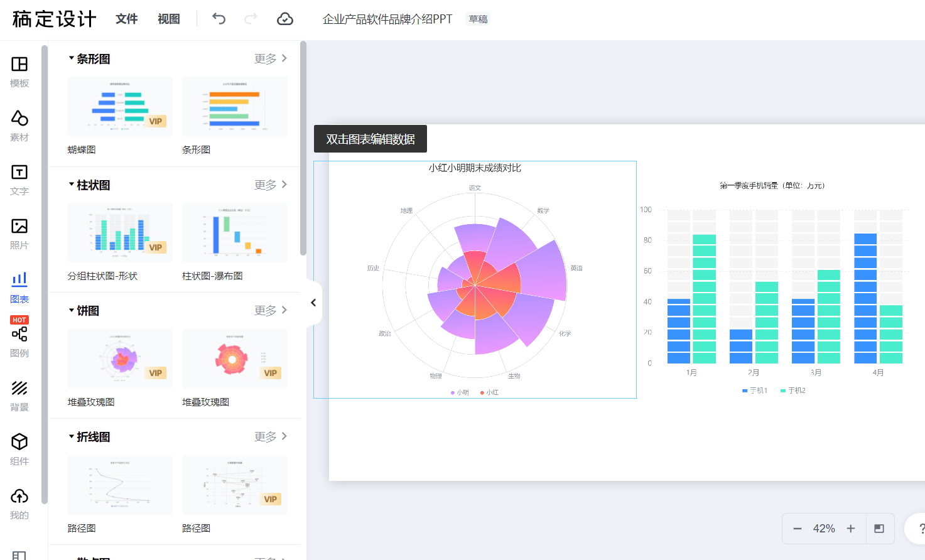
Task: Open the 素材 materials sidebar panel
Action: 19,126
